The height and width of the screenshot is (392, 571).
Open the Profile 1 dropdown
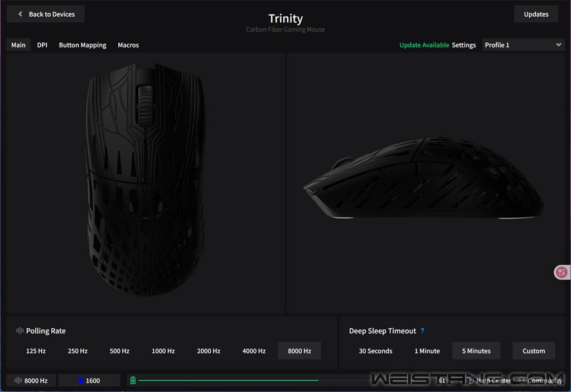tap(522, 45)
